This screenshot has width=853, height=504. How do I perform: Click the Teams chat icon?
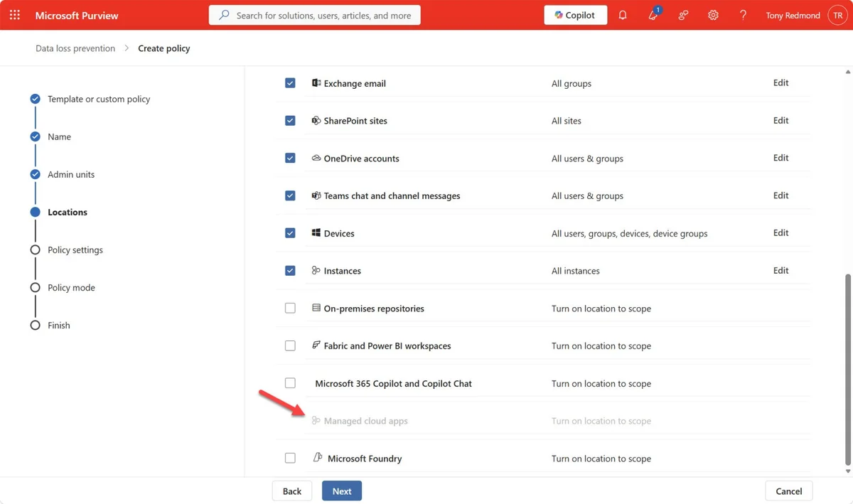click(x=316, y=195)
